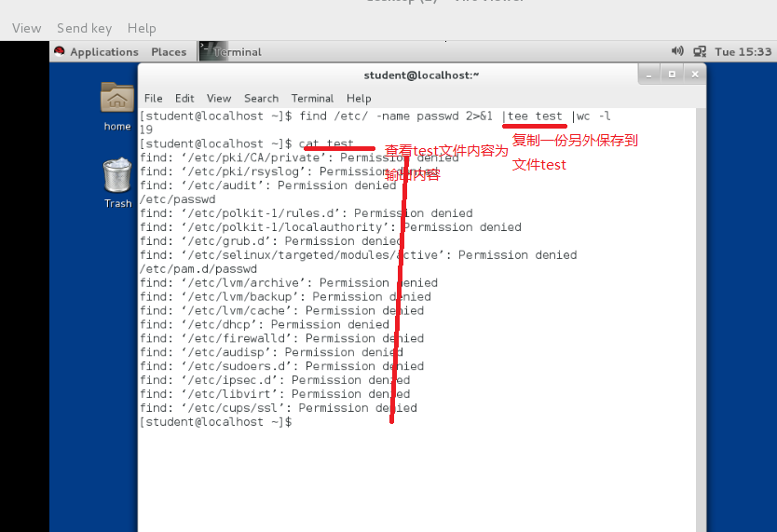
Task: Open the Places menu
Action: (169, 52)
